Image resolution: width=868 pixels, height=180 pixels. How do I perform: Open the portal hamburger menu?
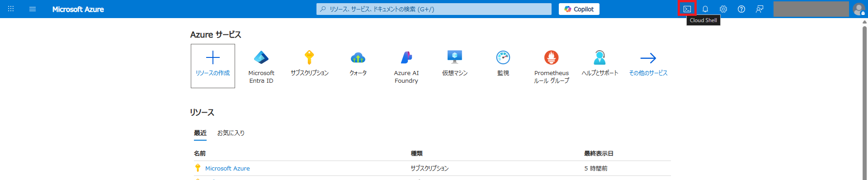(x=33, y=9)
